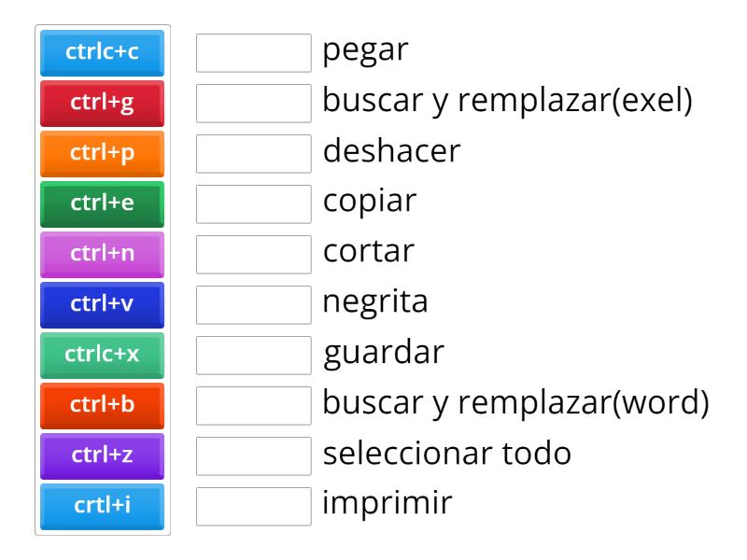Select the ctrl+v dark blue tile
Viewport: 747px width, 560px height.
pyautogui.click(x=103, y=303)
